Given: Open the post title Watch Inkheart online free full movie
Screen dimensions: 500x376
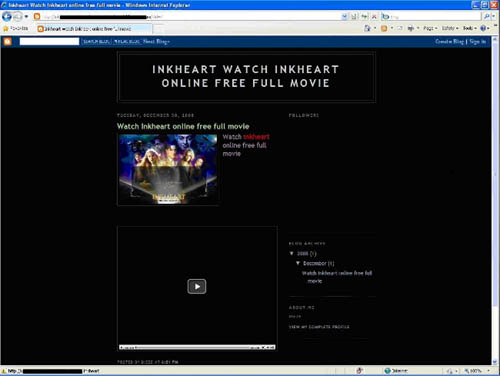Looking at the screenshot, I should pos(183,126).
